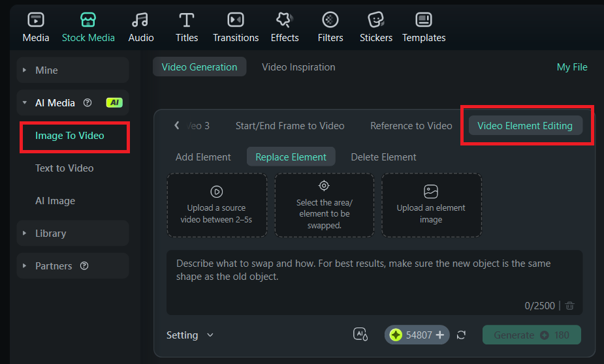Click the 54807 credits balance pill

click(417, 335)
